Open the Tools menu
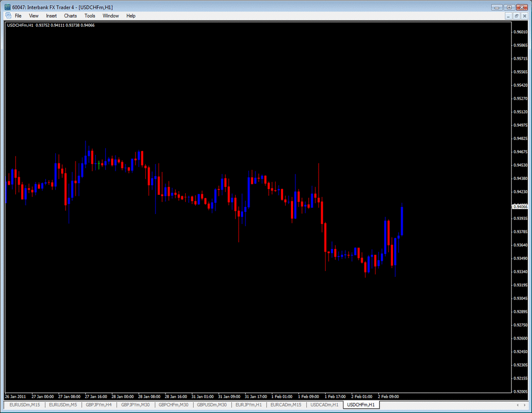 [x=89, y=16]
